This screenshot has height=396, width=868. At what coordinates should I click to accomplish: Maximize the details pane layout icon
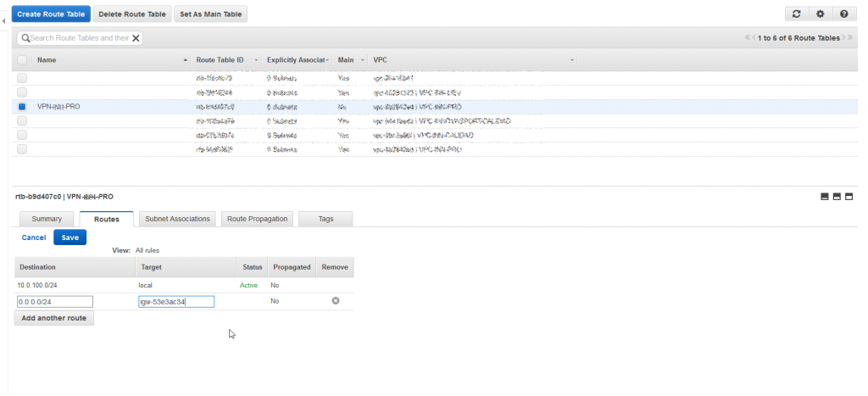849,197
